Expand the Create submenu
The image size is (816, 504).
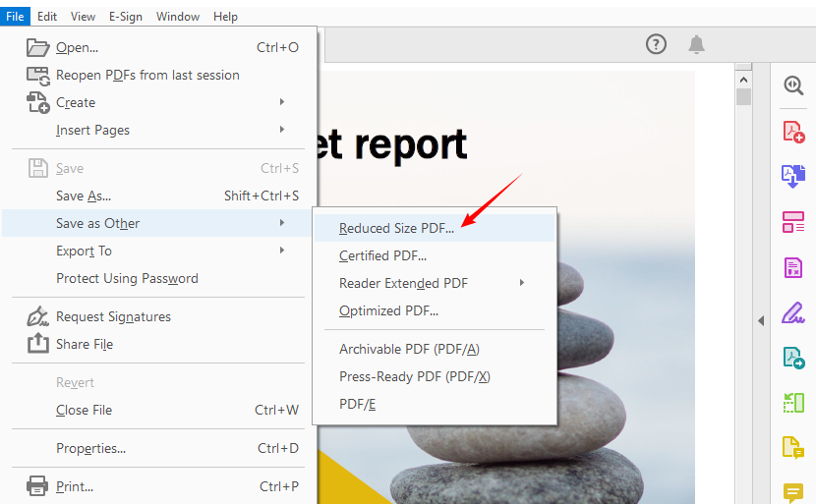coord(158,102)
